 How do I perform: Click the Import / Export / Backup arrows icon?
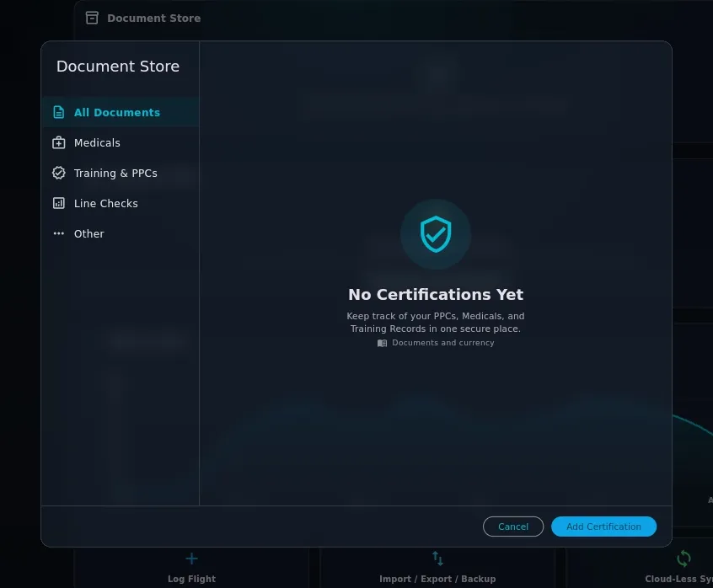[437, 559]
